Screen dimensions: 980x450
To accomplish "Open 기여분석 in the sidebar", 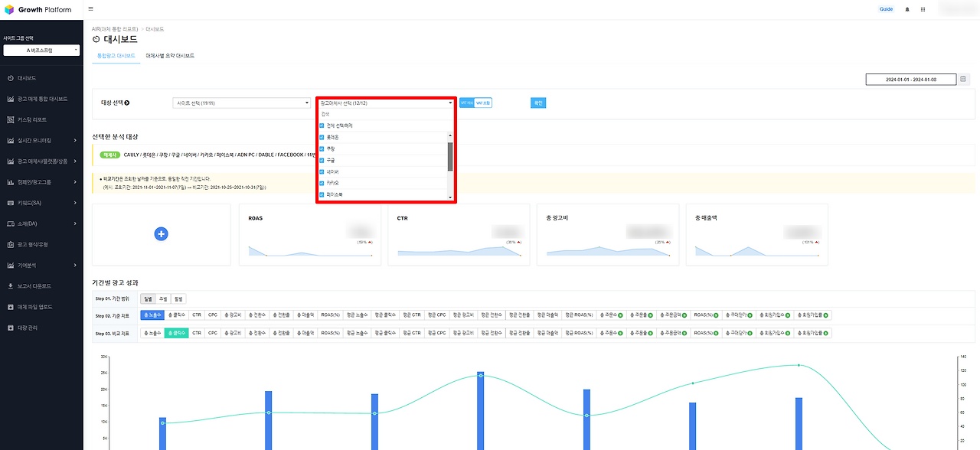I will point(41,266).
